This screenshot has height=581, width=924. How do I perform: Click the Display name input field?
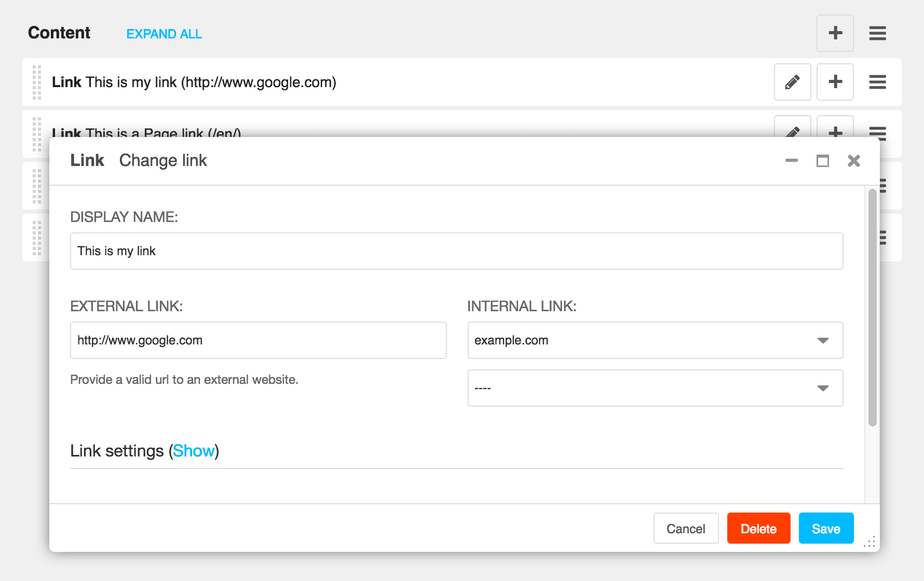point(456,251)
